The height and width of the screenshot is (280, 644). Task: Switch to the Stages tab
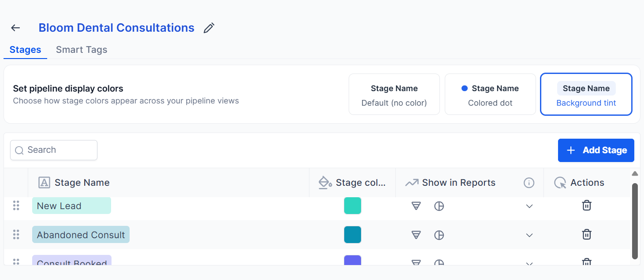pos(25,50)
